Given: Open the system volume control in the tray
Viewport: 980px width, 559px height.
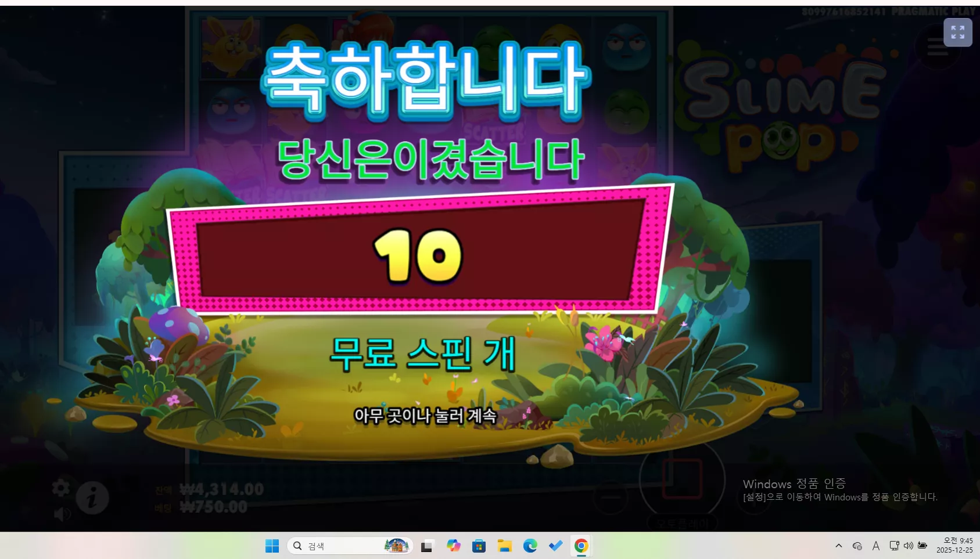Looking at the screenshot, I should click(908, 546).
